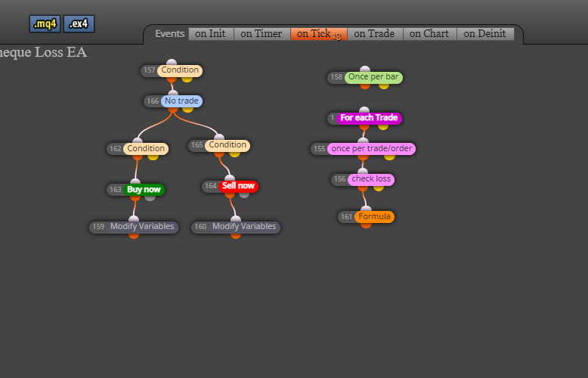Click yellow output connector of No trade
Image resolution: width=588 pixels, height=378 pixels.
coord(188,109)
